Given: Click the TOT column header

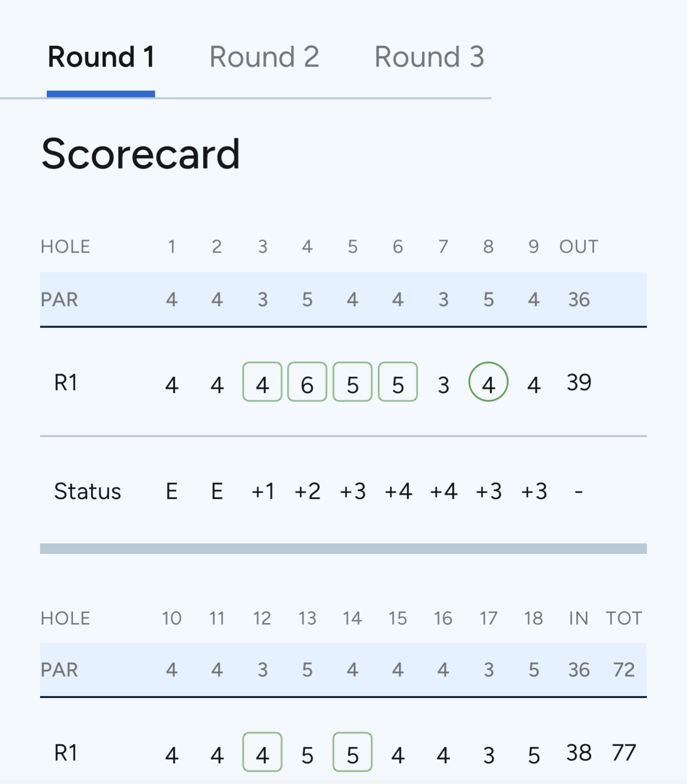Looking at the screenshot, I should click(x=624, y=618).
